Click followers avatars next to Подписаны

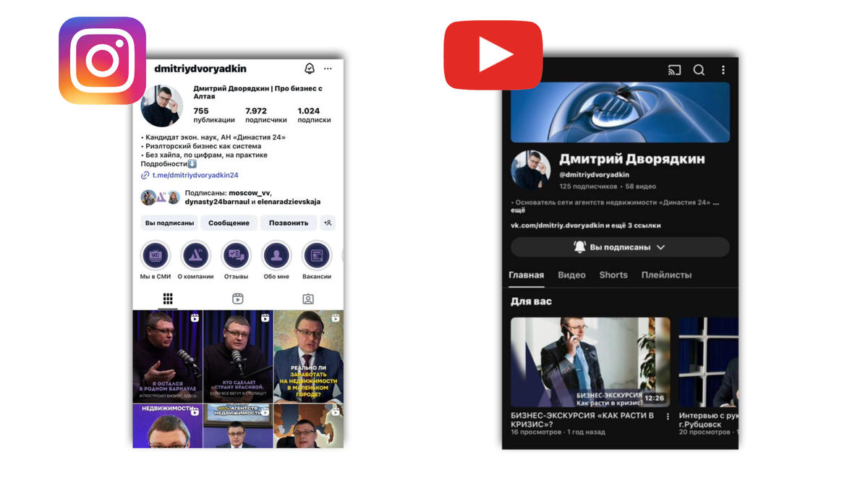160,197
